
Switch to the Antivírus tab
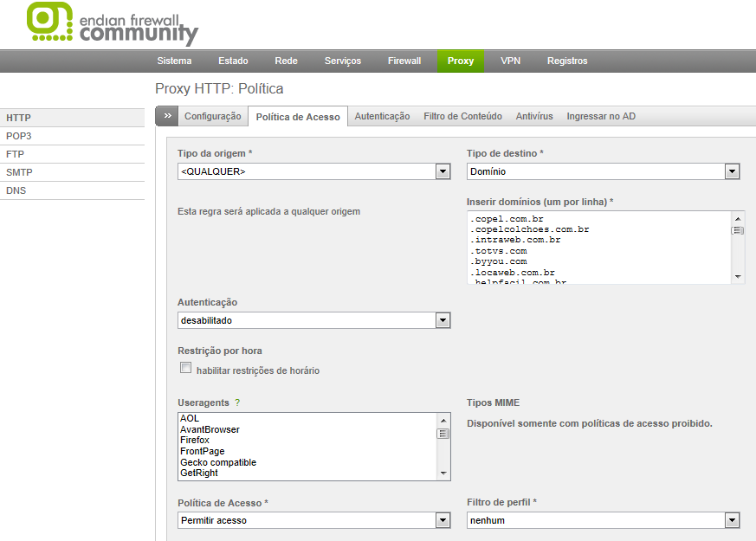534,116
